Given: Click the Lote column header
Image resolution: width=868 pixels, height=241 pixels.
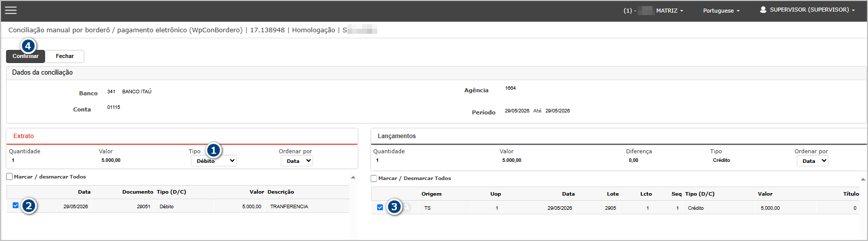Looking at the screenshot, I should 612,194.
